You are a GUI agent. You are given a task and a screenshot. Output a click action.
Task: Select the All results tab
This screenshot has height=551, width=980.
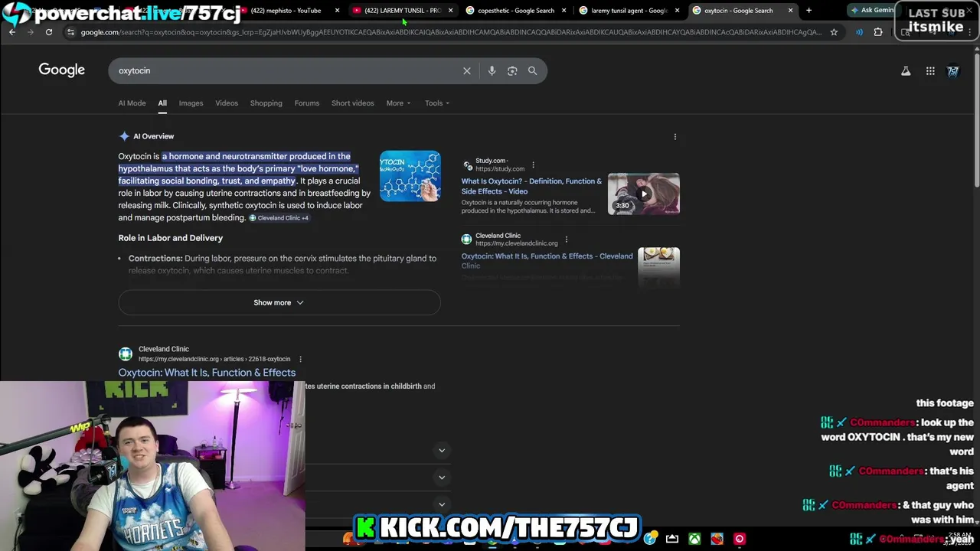pos(162,103)
